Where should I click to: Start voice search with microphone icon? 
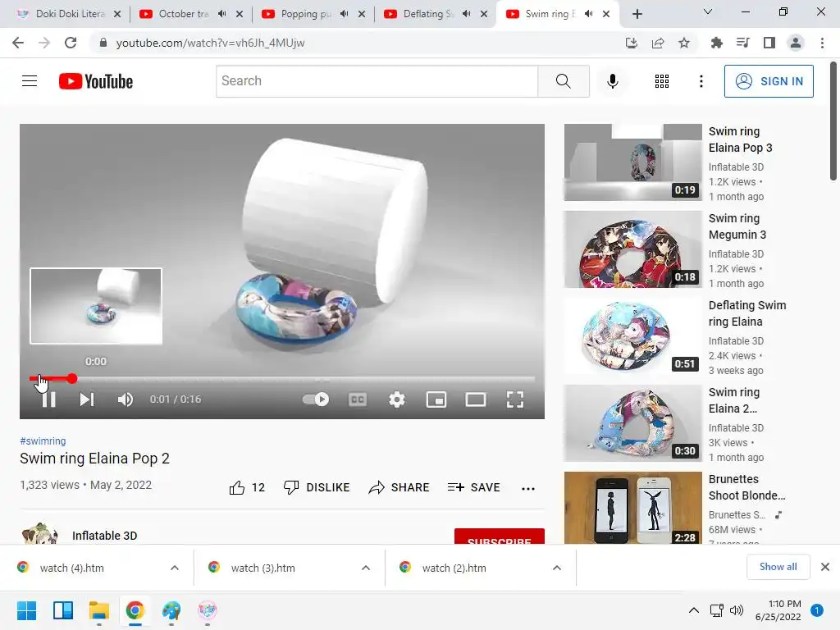point(612,81)
